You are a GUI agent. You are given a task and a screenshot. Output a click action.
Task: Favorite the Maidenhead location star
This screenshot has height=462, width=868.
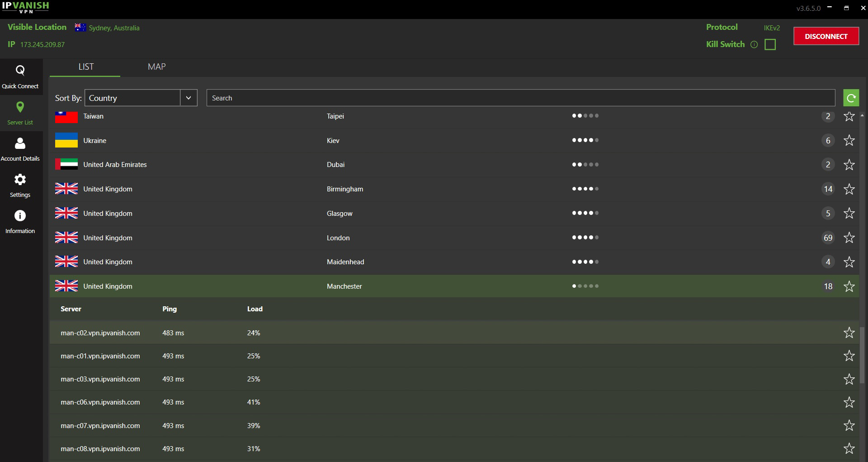tap(849, 262)
